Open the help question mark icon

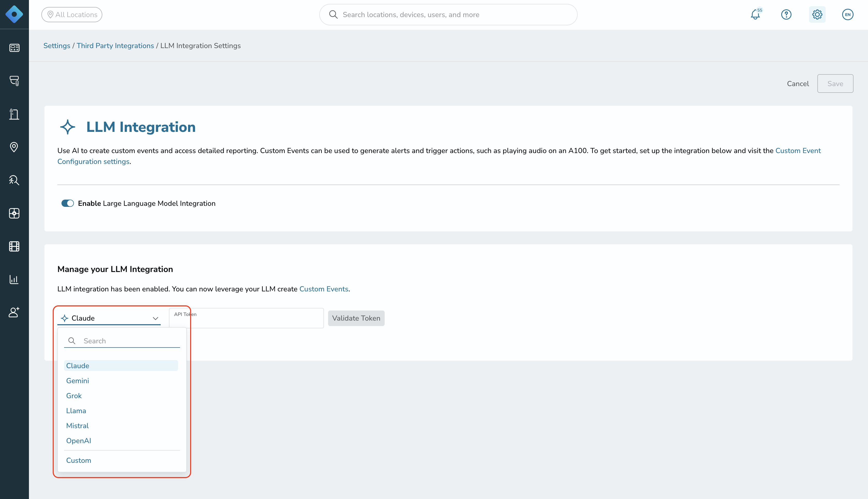[786, 14]
